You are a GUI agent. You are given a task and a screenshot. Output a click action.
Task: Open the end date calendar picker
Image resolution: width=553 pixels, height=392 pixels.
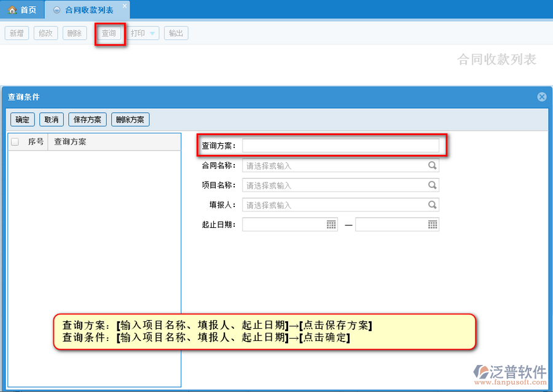point(433,225)
